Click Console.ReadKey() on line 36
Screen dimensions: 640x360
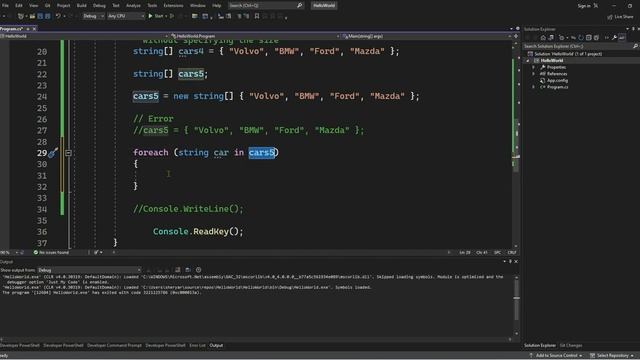pos(198,231)
